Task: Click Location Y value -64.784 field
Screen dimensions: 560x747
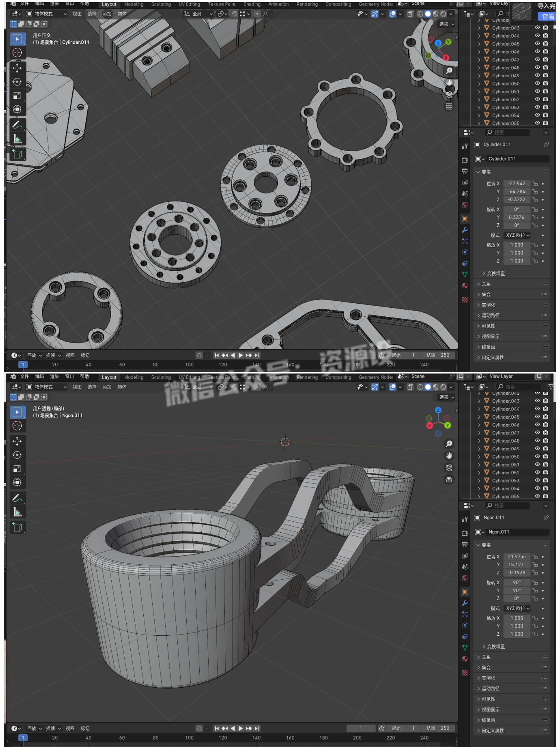Action: point(517,192)
